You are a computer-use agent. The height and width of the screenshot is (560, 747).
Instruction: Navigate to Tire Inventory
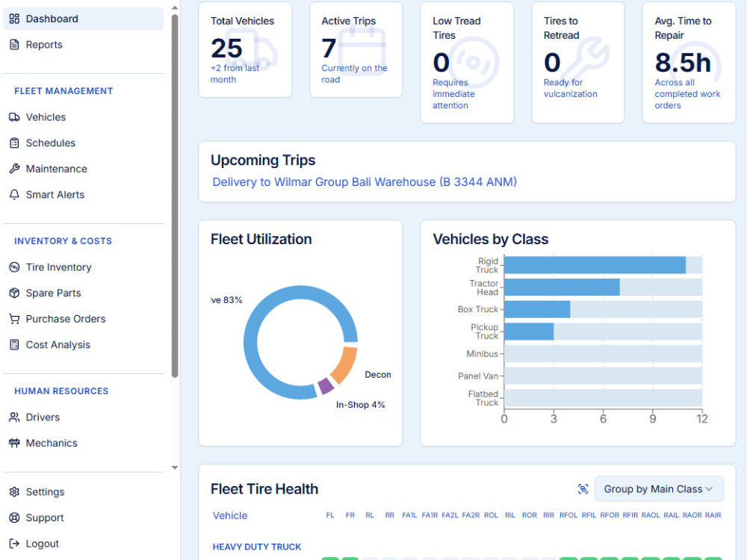click(83, 267)
